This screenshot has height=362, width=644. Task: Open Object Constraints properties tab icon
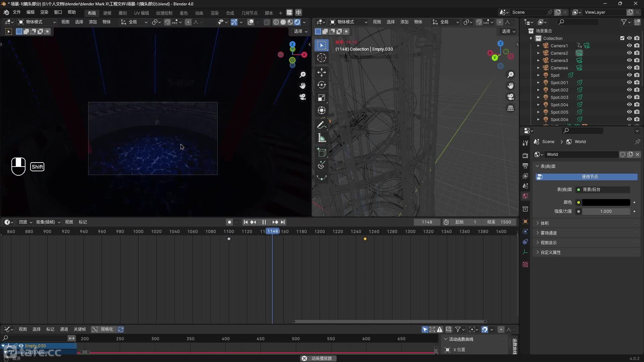[525, 242]
